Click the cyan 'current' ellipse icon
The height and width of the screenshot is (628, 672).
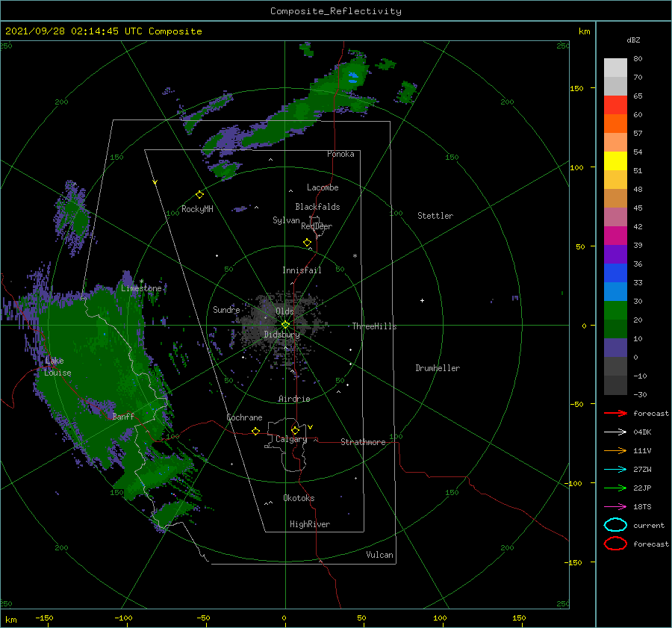click(615, 525)
